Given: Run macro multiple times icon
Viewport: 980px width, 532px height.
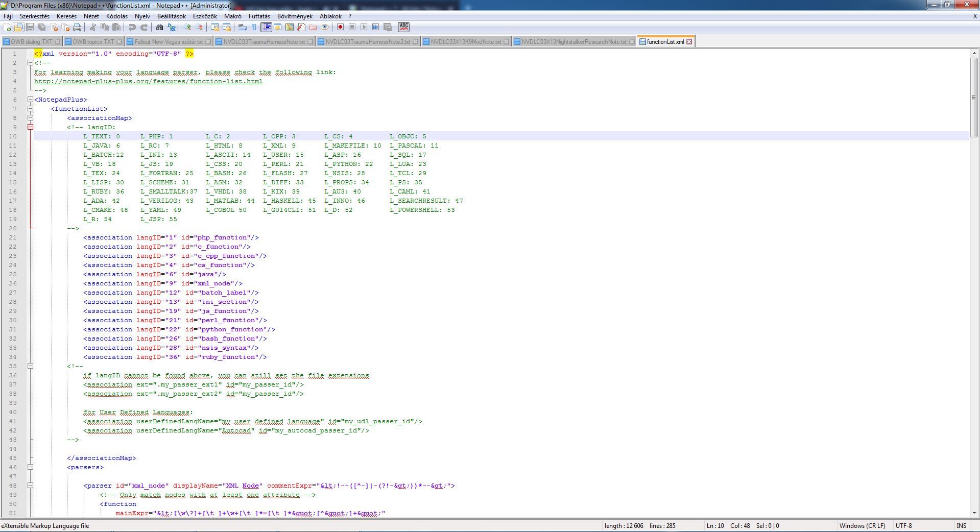Looking at the screenshot, I should pyautogui.click(x=375, y=27).
